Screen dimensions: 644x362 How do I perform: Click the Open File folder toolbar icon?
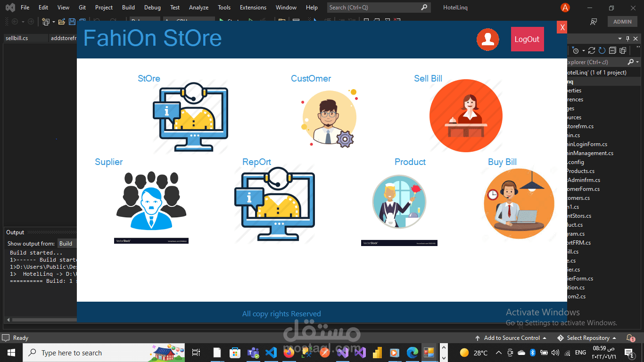point(62,22)
